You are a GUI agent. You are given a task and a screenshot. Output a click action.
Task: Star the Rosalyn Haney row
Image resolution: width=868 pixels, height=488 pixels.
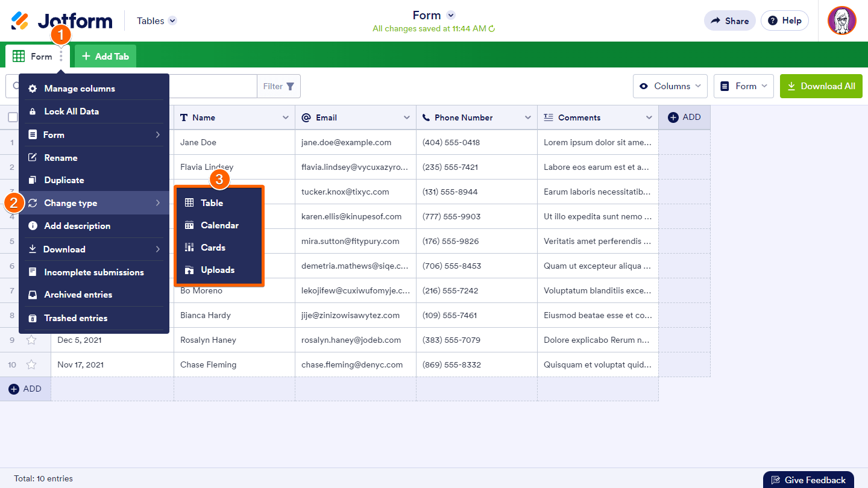(x=31, y=340)
